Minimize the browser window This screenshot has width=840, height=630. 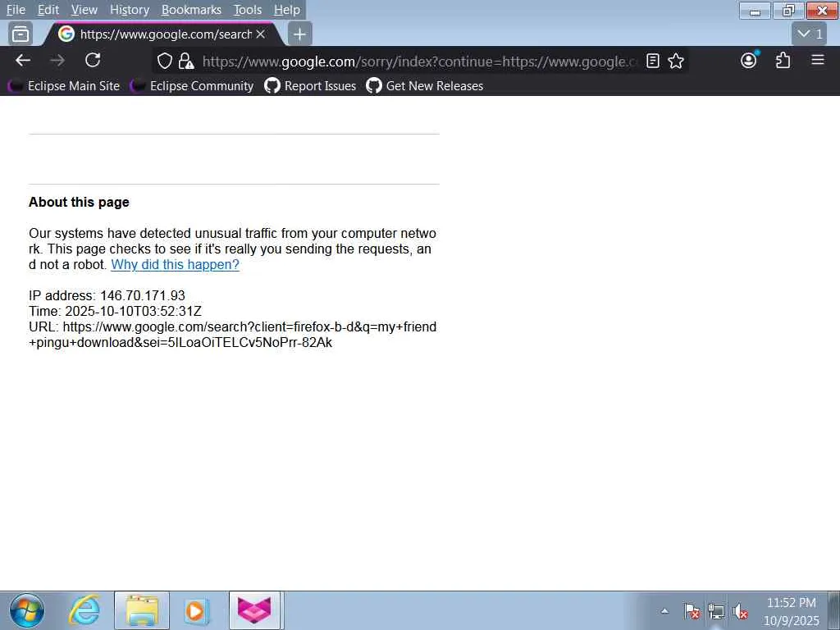tap(755, 11)
